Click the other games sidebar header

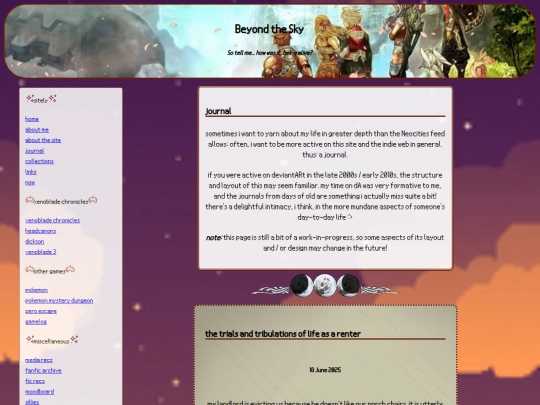click(x=50, y=271)
